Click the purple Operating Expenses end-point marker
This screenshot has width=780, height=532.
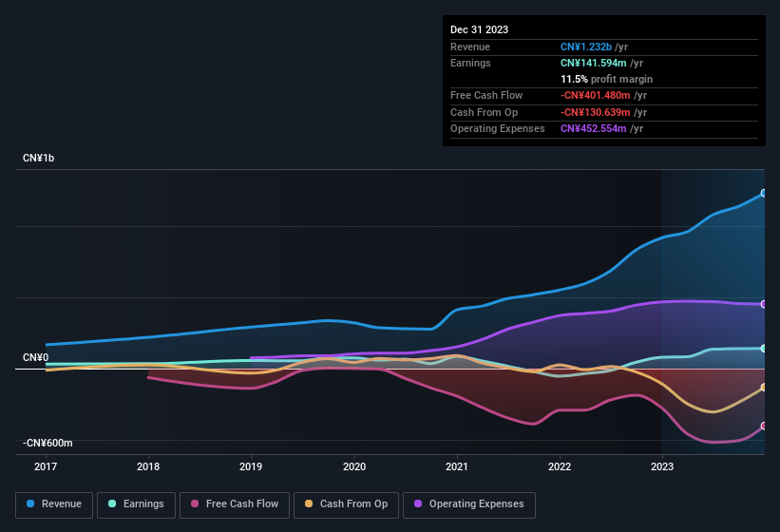764,304
